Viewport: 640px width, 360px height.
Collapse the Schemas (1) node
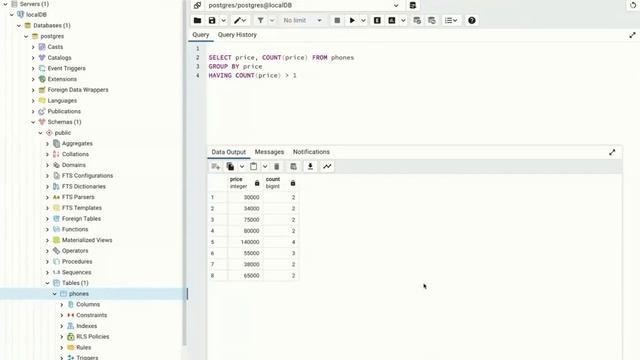coord(33,122)
